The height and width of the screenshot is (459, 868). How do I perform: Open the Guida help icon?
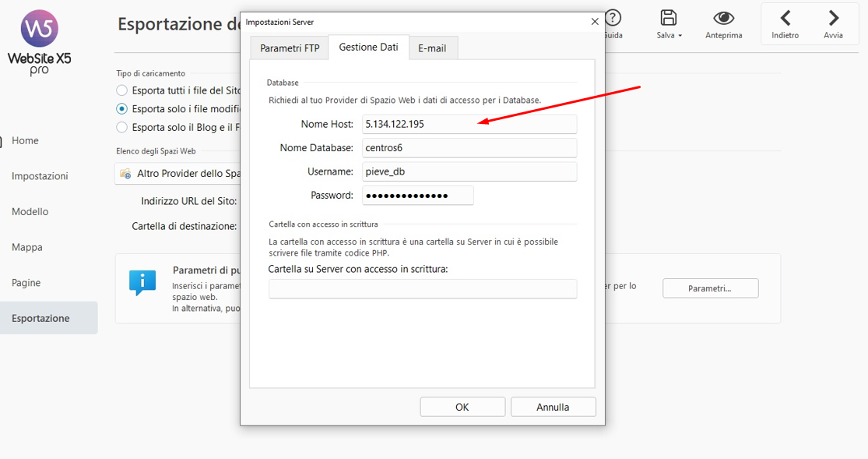point(613,19)
